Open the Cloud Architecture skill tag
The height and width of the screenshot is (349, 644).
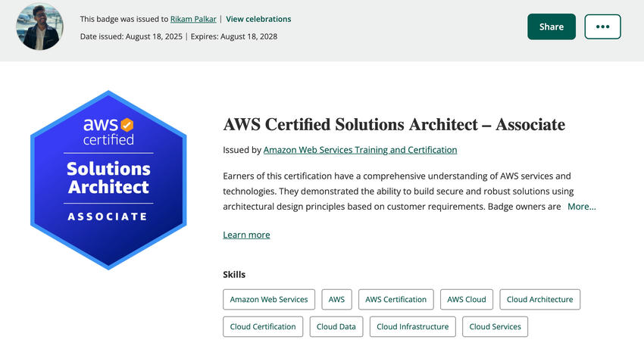(x=540, y=299)
